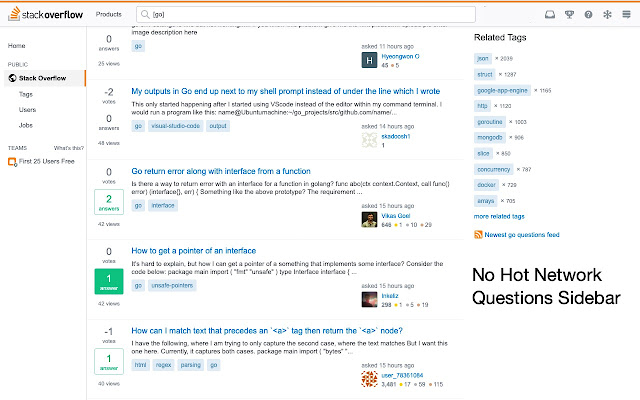Click the mongodb related tag

coord(490,138)
